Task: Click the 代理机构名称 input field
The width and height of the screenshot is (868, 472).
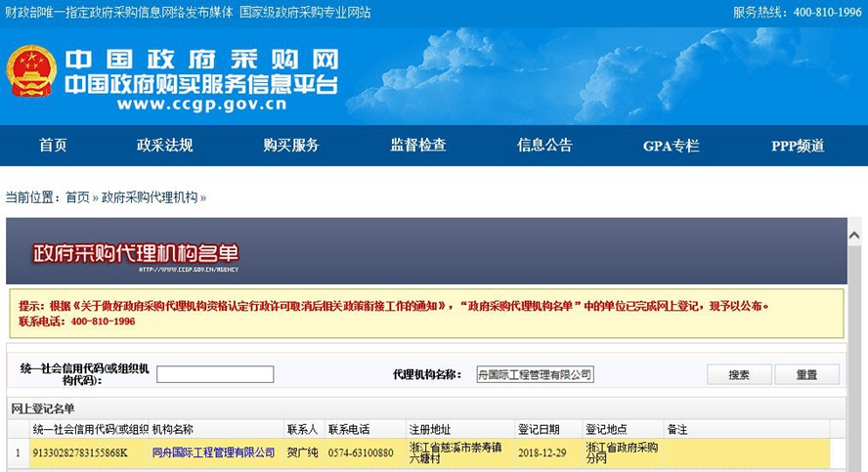Action: coord(535,374)
